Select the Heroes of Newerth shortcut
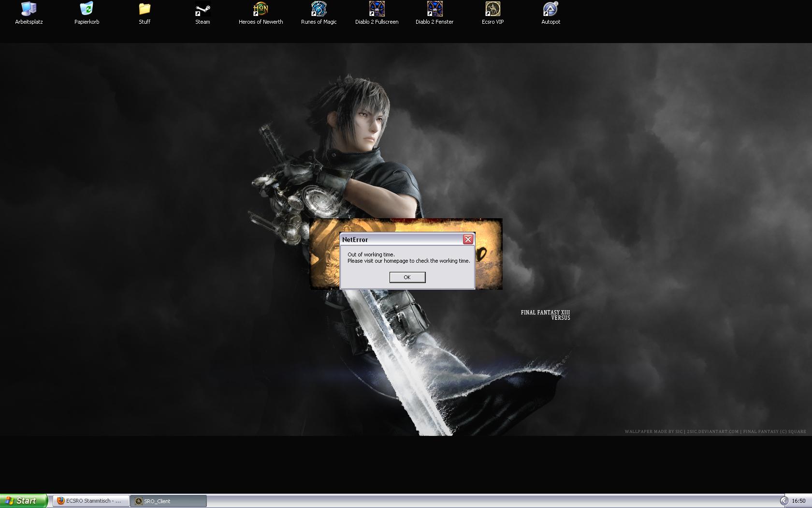The image size is (812, 508). (261, 10)
